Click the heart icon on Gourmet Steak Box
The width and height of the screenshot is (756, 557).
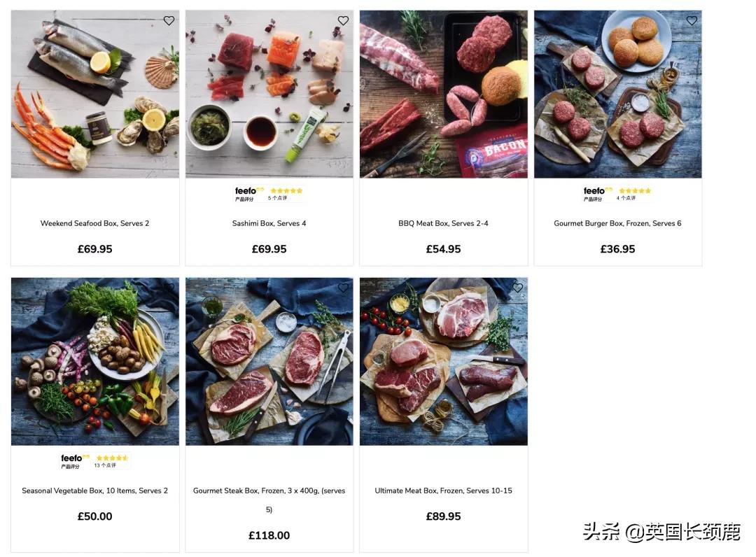(x=343, y=288)
